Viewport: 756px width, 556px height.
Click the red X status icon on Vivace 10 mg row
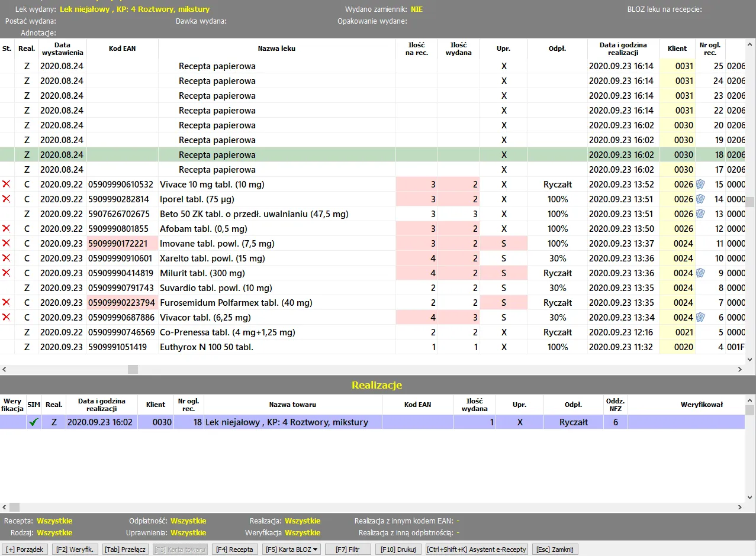coord(6,184)
